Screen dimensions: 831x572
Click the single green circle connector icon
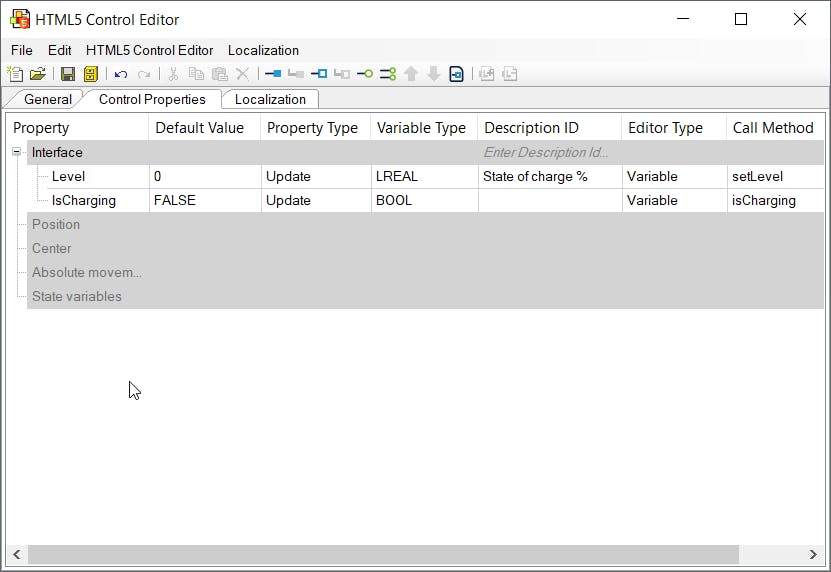(365, 74)
